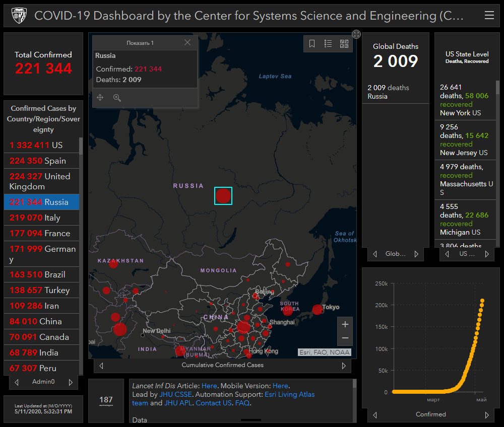Image resolution: width=504 pixels, height=427 pixels.
Task: Go to next tab after Admin0
Action: pos(71,382)
